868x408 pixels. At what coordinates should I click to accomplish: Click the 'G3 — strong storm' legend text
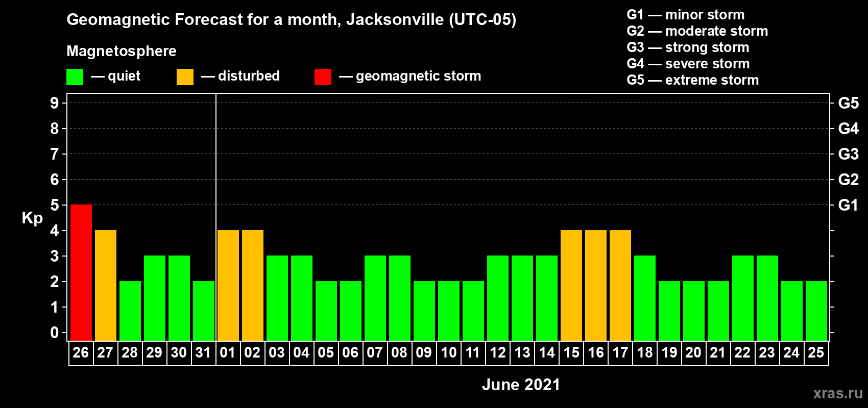tap(688, 47)
